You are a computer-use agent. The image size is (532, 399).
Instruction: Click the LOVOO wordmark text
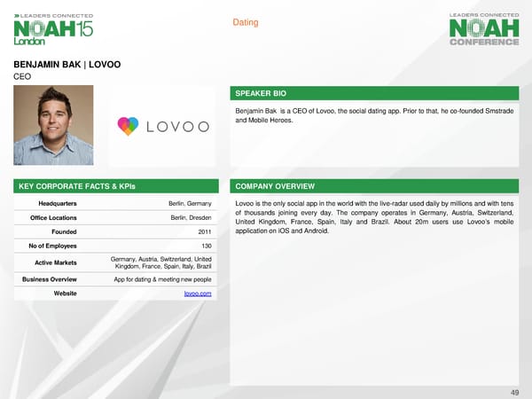[x=176, y=127]
